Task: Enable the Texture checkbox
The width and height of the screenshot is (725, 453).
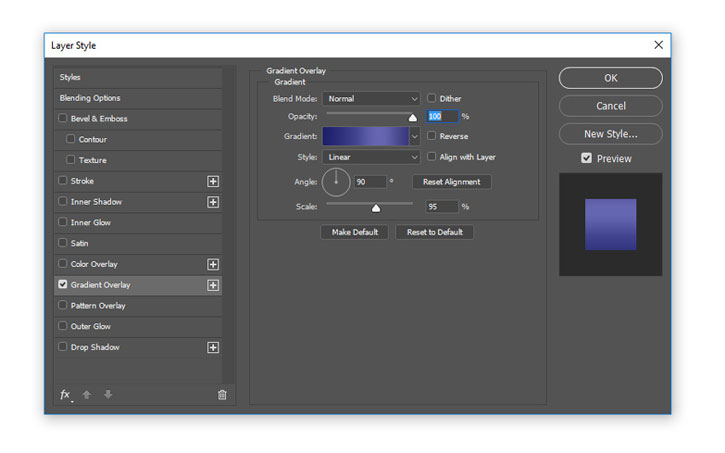Action: 70,159
